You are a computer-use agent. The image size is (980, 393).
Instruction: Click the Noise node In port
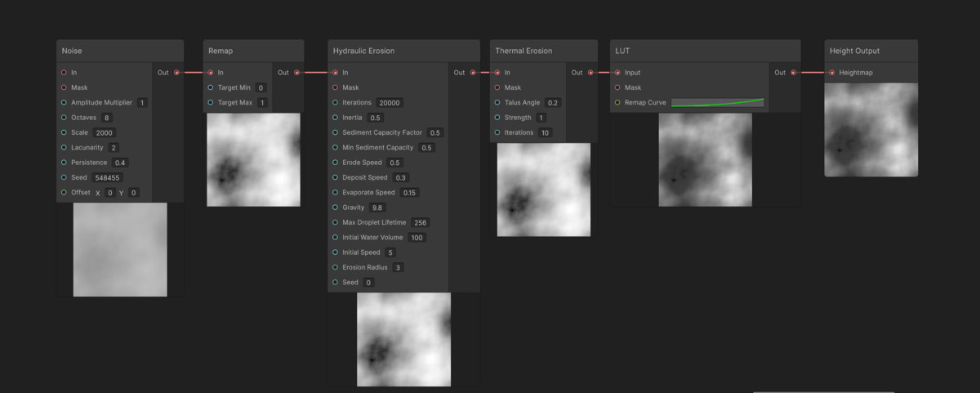pos(64,73)
